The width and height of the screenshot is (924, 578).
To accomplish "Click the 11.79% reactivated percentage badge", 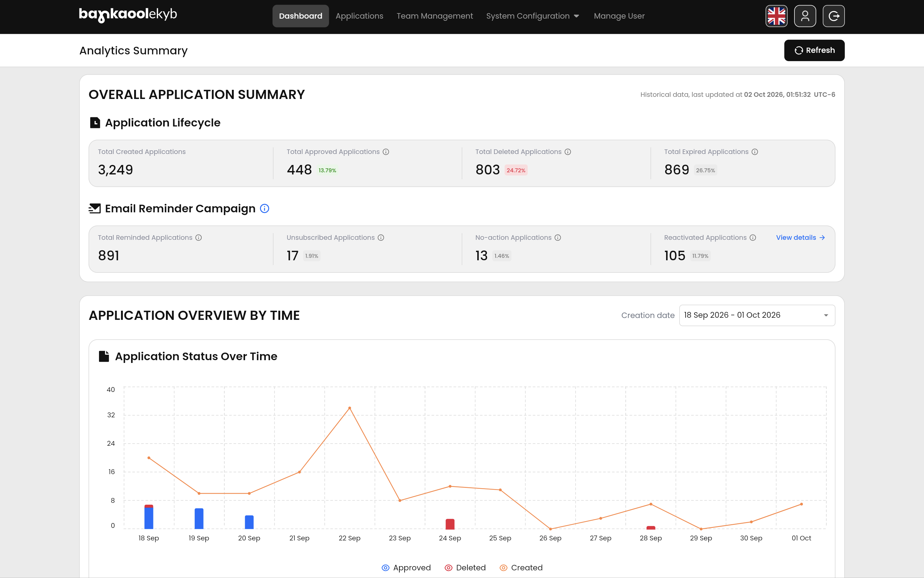I will pos(700,256).
